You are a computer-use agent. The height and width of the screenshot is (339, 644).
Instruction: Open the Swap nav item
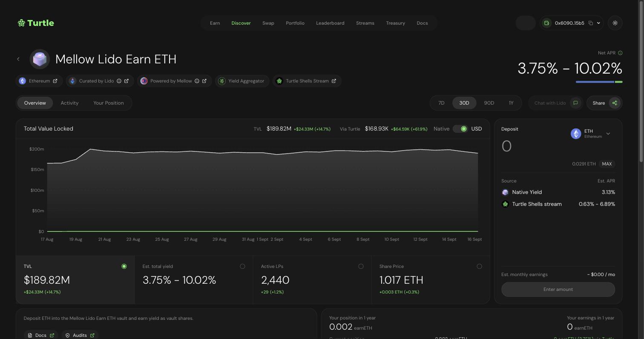268,23
